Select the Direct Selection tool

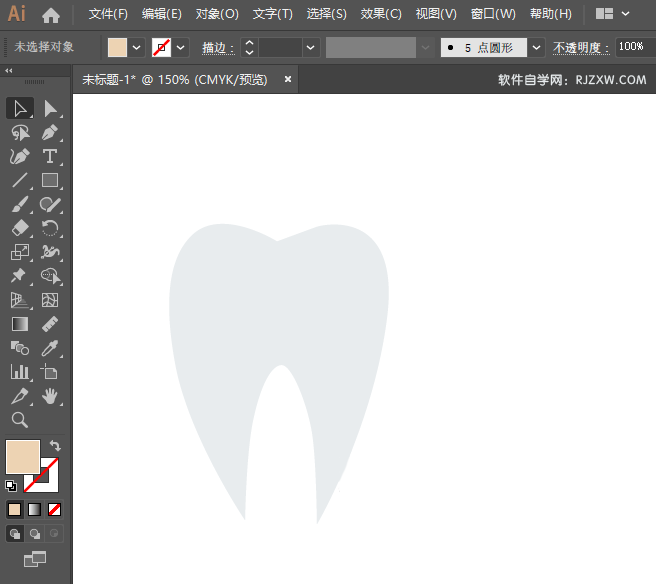point(50,108)
